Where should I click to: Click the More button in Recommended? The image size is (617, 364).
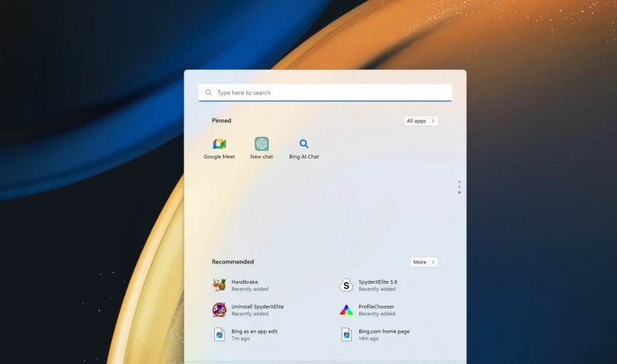pos(423,262)
